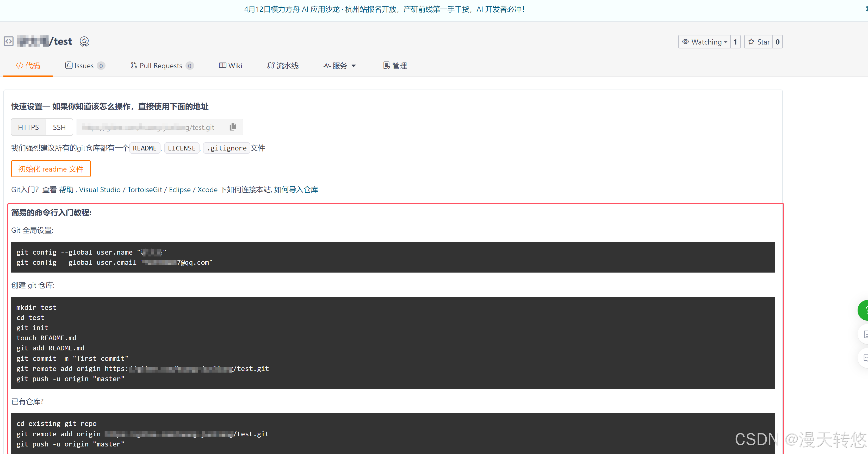This screenshot has width=868, height=454.
Task: Open the 管理 management tab
Action: 395,66
